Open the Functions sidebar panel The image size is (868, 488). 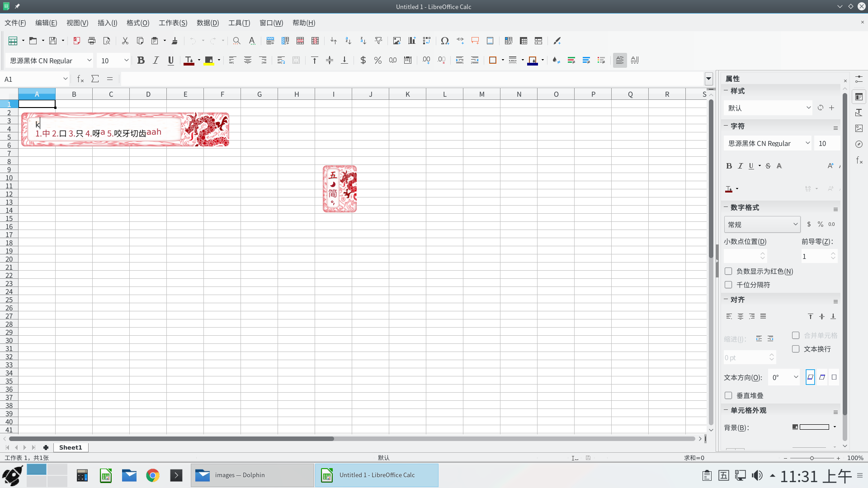pyautogui.click(x=859, y=160)
